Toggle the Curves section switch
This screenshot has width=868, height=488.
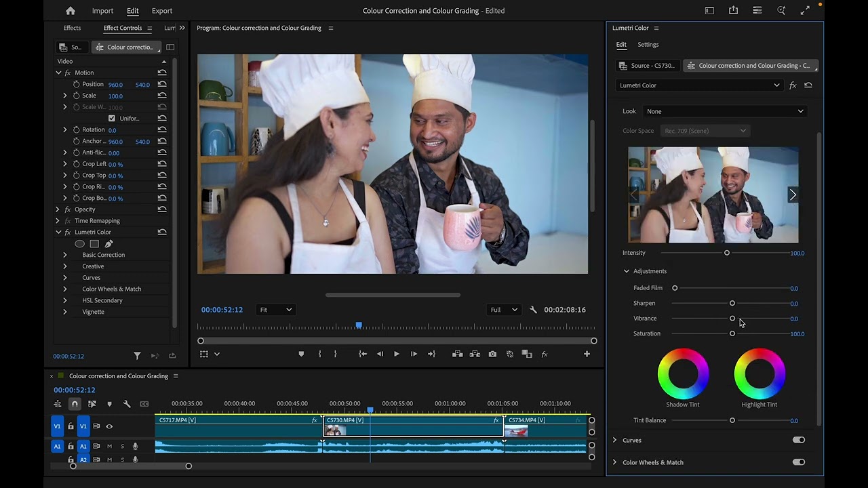799,440
